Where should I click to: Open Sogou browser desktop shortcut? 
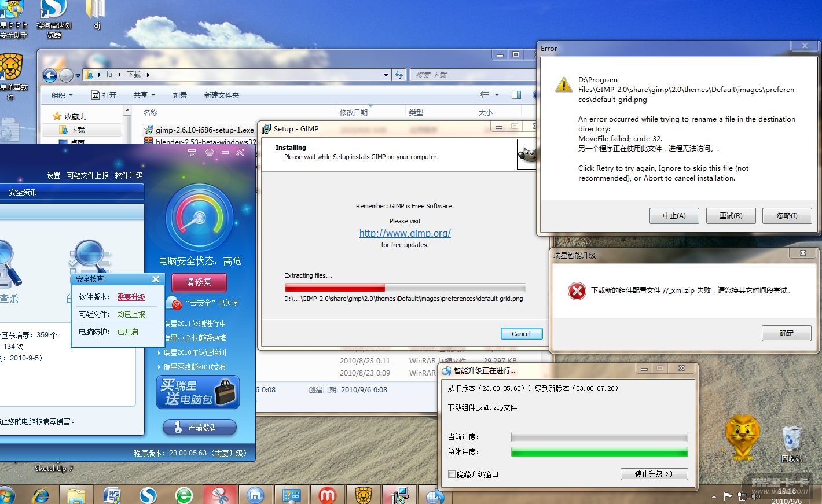pyautogui.click(x=53, y=19)
